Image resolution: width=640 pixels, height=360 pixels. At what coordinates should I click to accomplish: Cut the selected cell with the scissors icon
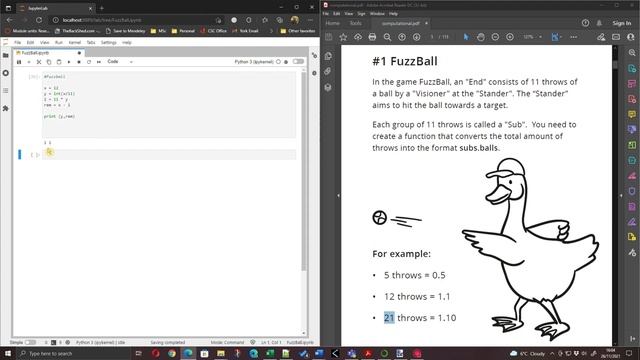point(39,62)
